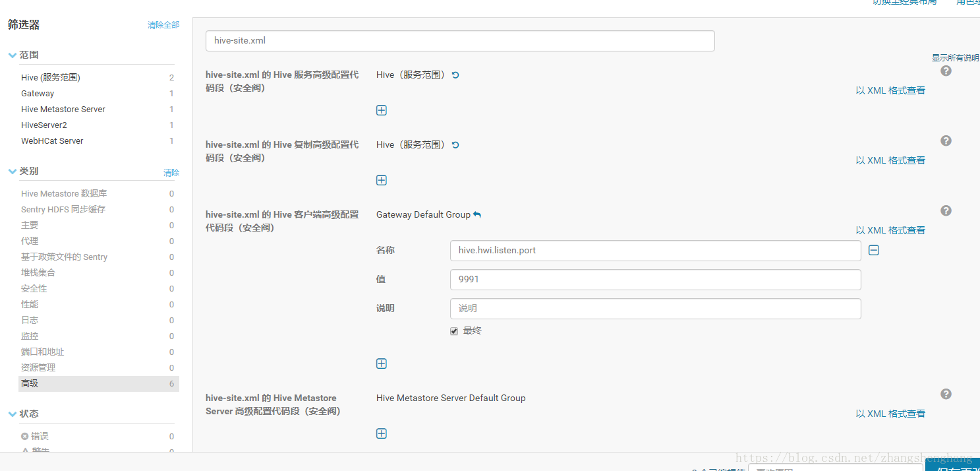Select the 错误 status filter
Viewport: 980px width, 471px height.
99,436
